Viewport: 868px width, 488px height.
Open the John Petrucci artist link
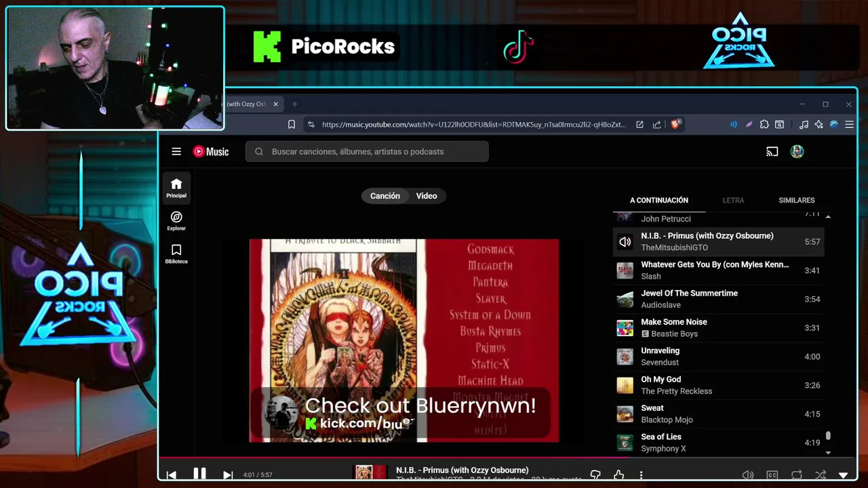[x=666, y=219]
